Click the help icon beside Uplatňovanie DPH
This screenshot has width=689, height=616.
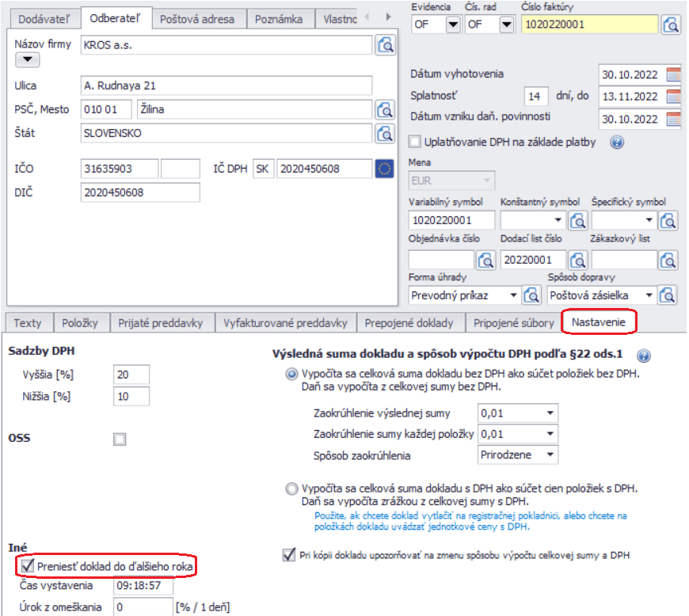[x=617, y=143]
